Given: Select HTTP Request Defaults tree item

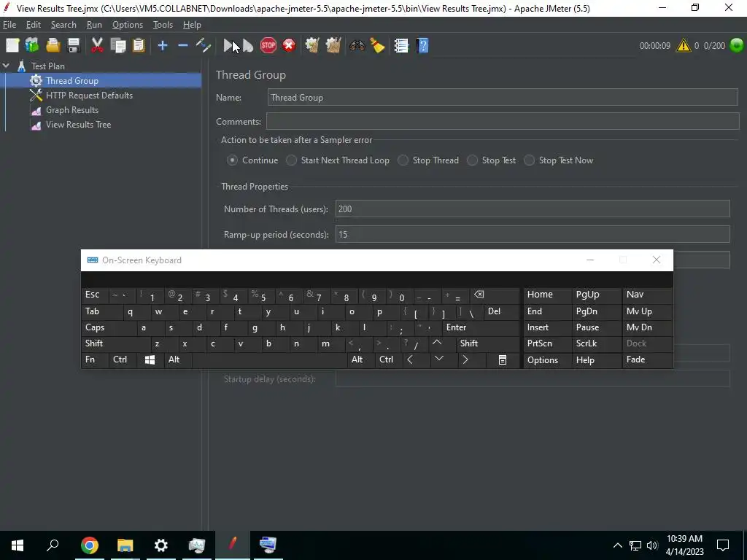Looking at the screenshot, I should click(x=89, y=96).
